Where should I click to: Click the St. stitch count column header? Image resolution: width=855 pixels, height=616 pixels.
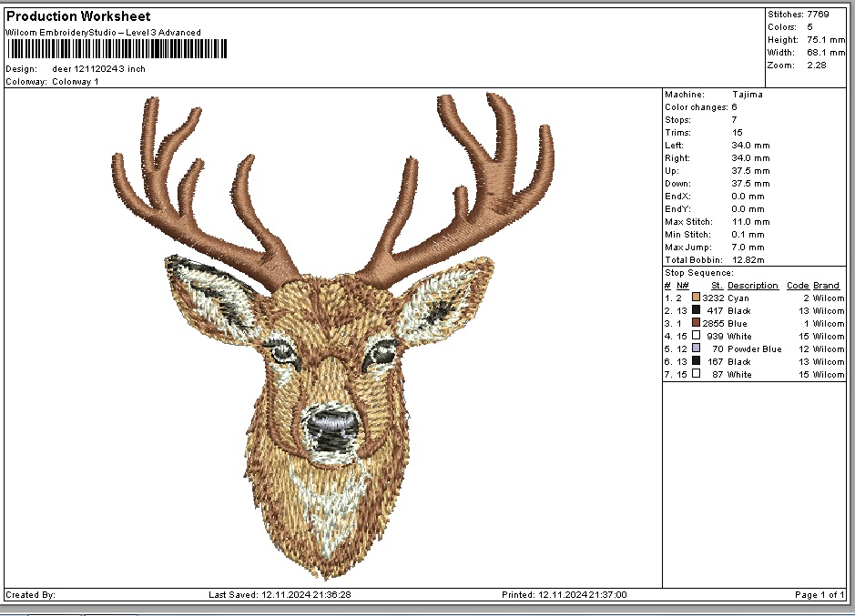point(717,286)
